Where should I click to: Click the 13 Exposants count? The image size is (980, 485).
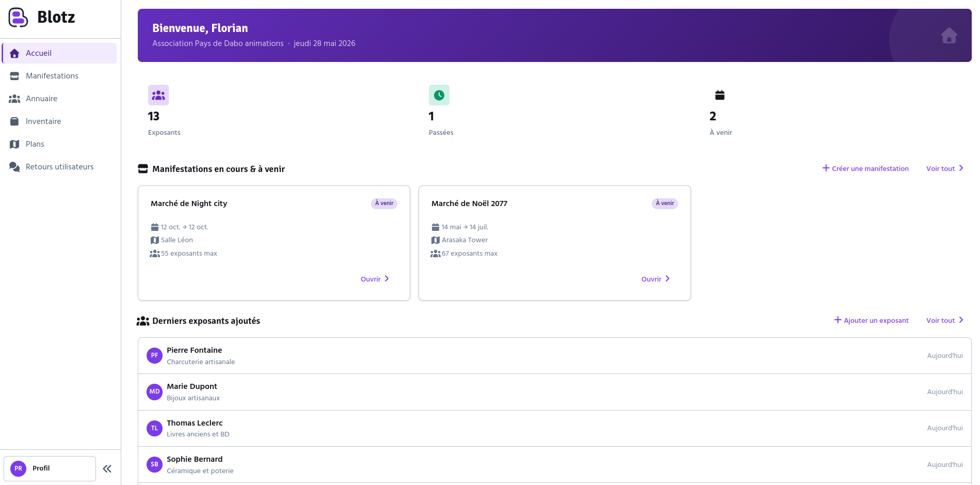(154, 116)
